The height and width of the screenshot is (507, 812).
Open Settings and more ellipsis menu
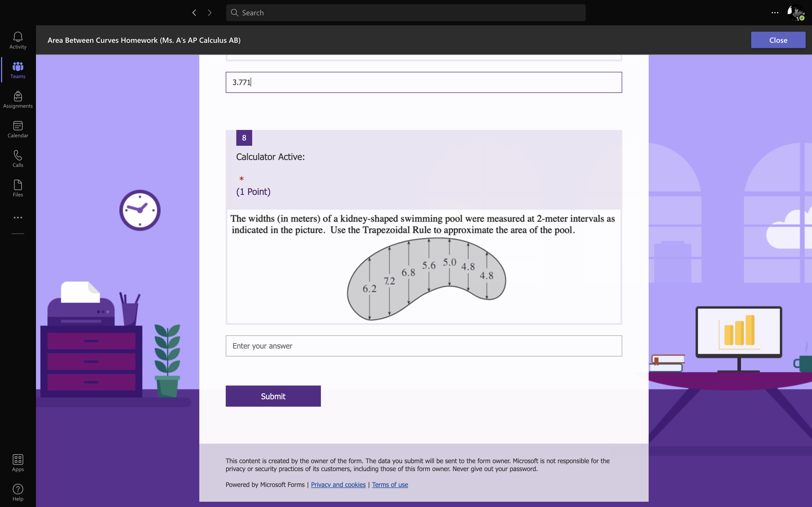(x=775, y=13)
